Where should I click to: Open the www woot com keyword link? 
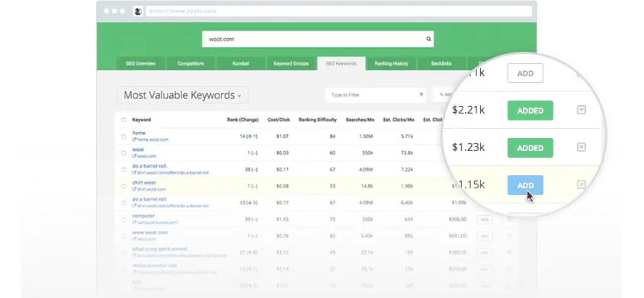150,232
